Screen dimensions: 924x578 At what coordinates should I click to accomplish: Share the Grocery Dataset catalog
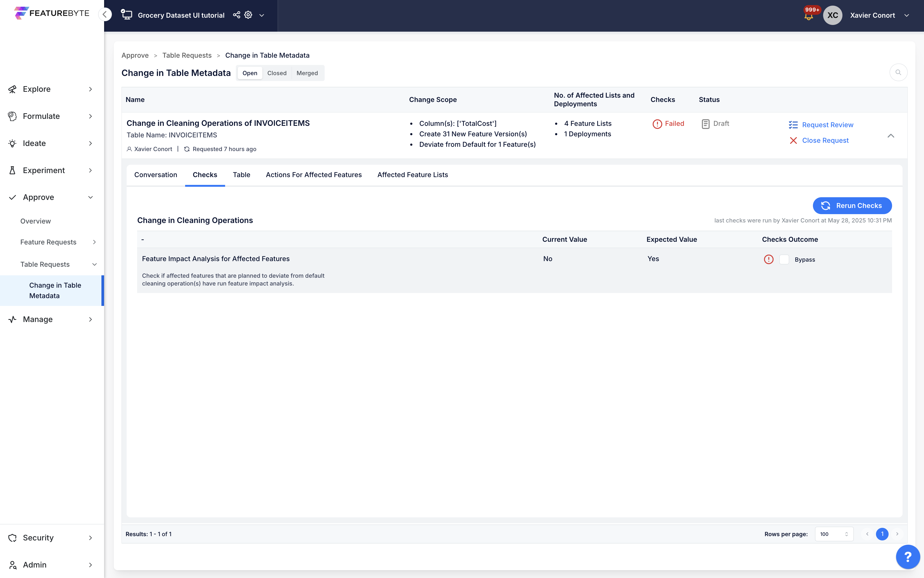click(x=237, y=15)
